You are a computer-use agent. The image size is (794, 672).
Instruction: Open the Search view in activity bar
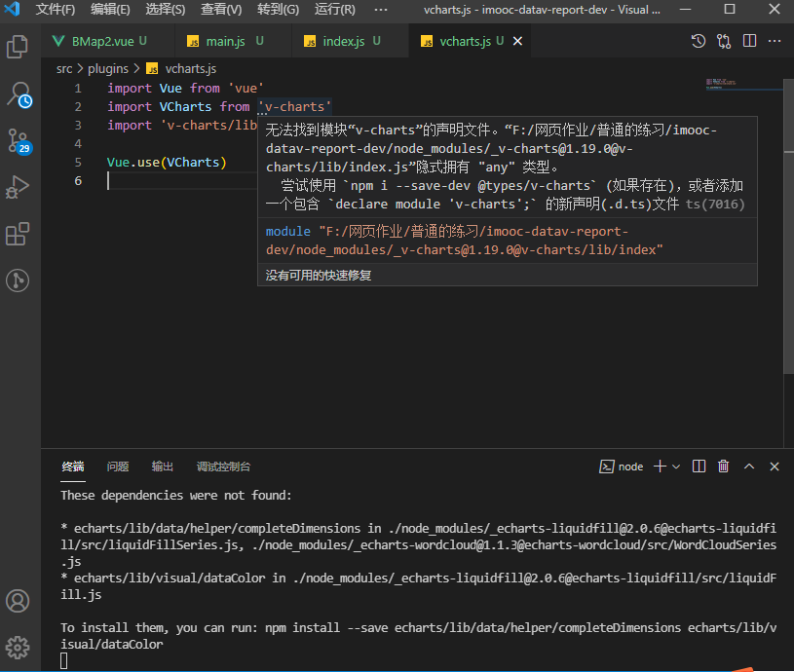pos(18,94)
